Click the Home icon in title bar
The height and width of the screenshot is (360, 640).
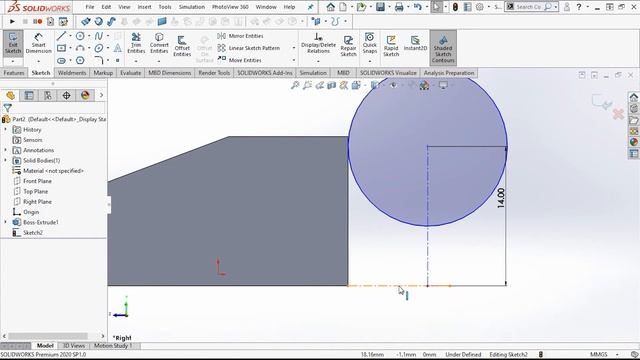click(331, 7)
